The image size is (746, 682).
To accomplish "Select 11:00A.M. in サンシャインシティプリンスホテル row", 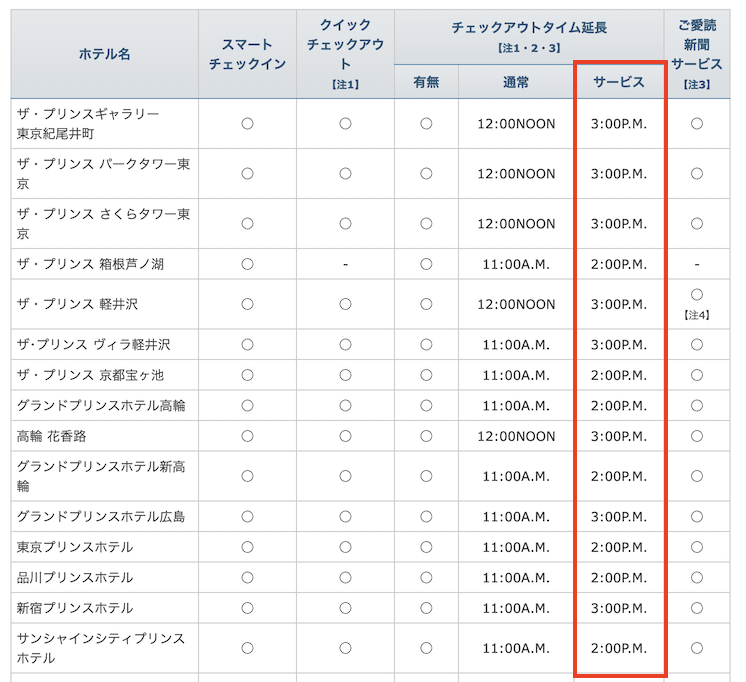I will (x=516, y=649).
